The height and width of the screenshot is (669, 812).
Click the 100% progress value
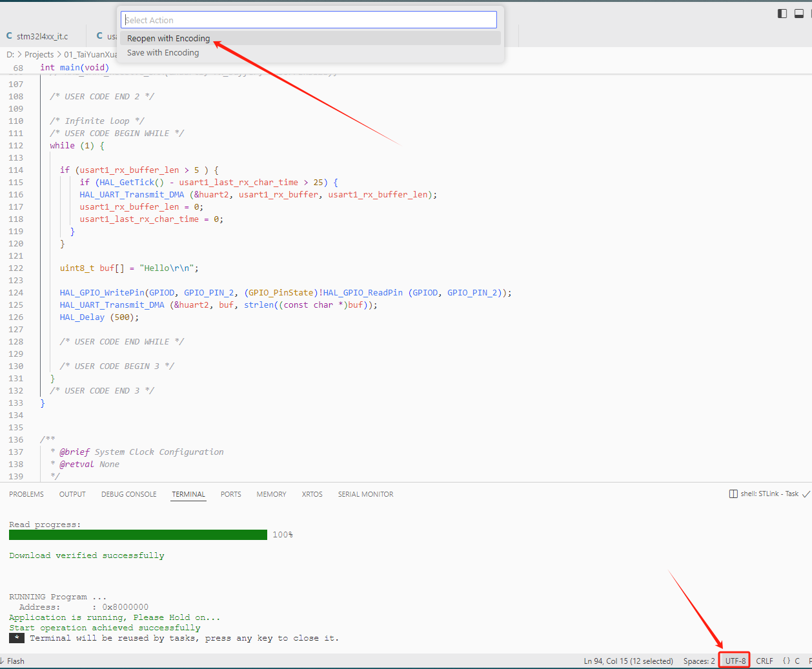(283, 535)
